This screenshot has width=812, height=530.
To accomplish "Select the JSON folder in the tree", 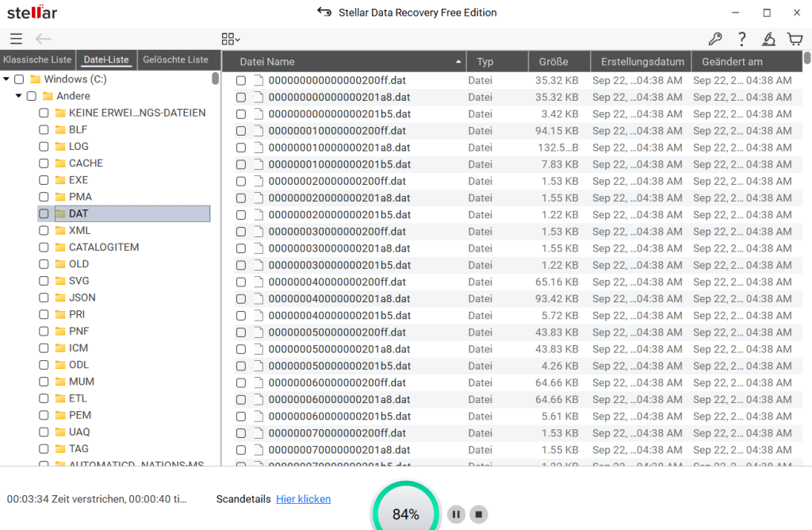I will point(82,298).
